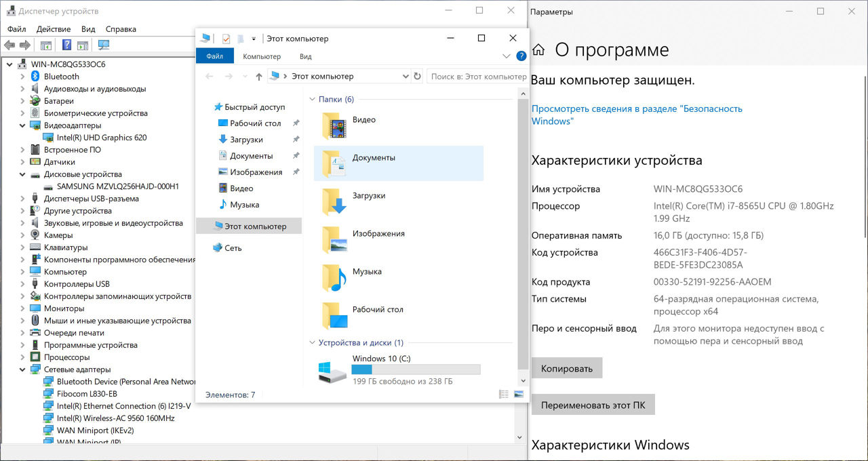Click the Переименовать этот ПК button
The image size is (868, 461).
pos(593,405)
